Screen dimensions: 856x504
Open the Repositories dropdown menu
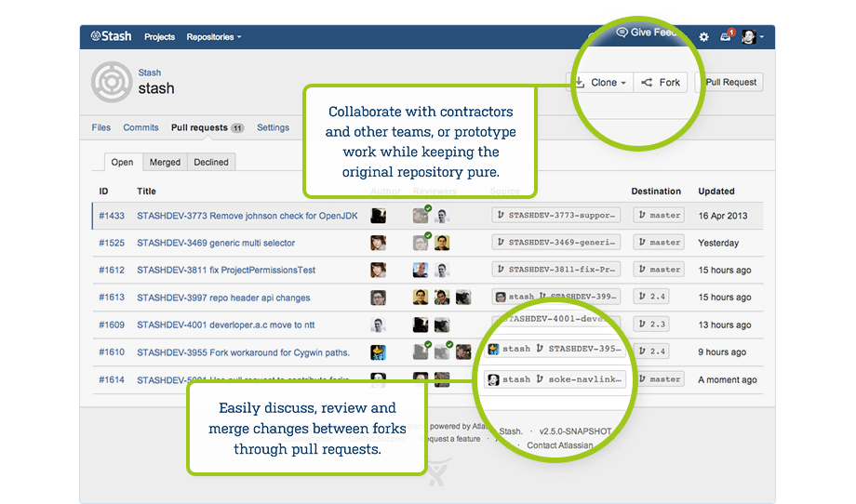pyautogui.click(x=213, y=37)
